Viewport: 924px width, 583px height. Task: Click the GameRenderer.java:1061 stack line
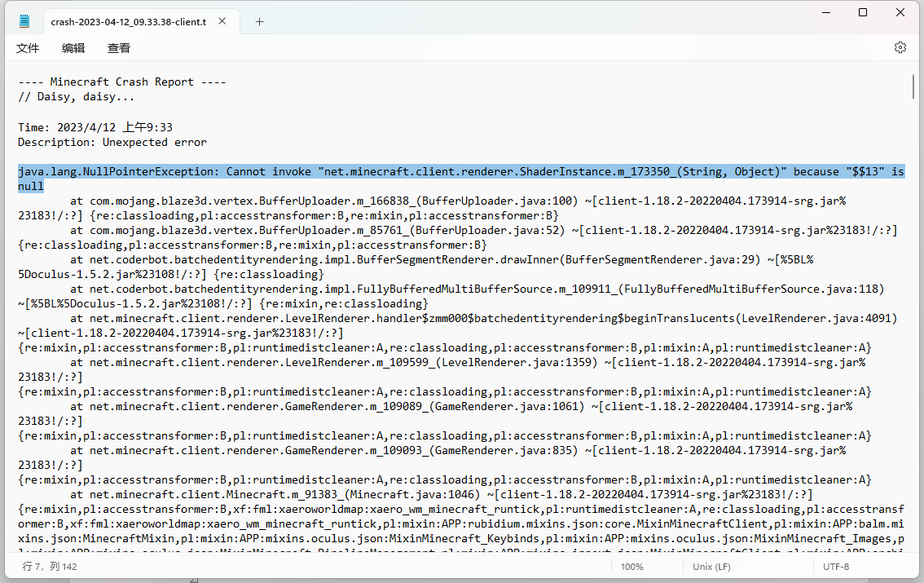tap(461, 406)
